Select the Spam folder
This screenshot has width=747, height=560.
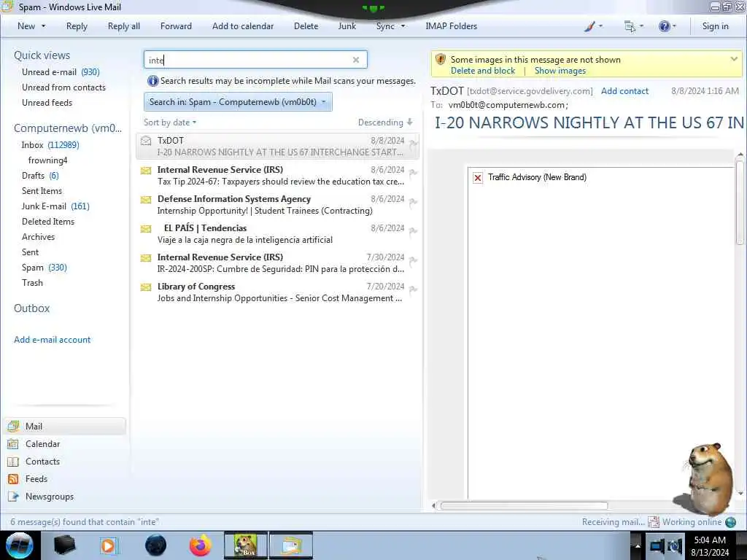point(44,268)
